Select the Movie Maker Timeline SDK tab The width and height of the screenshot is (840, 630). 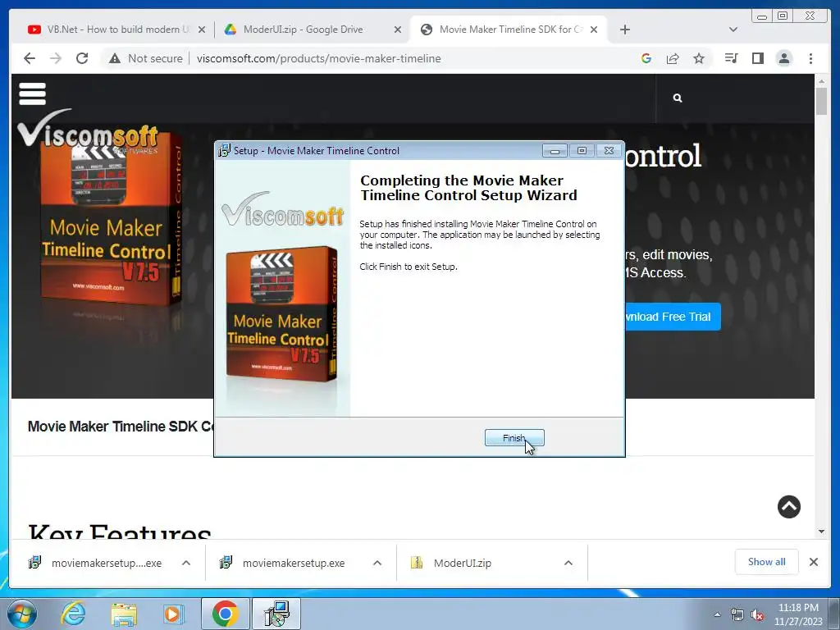[x=509, y=30]
